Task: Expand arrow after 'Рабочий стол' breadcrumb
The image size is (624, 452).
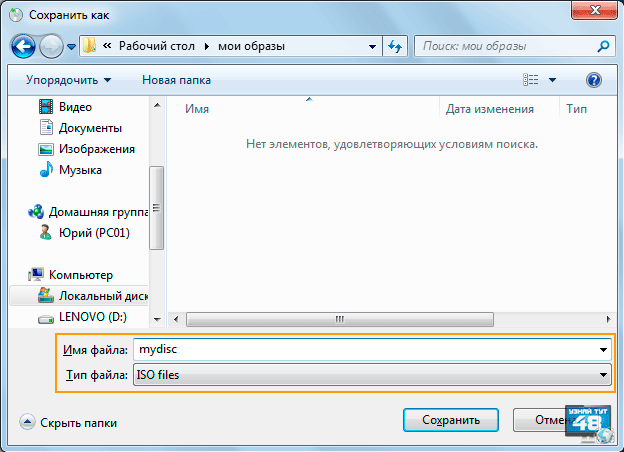Action: 207,47
